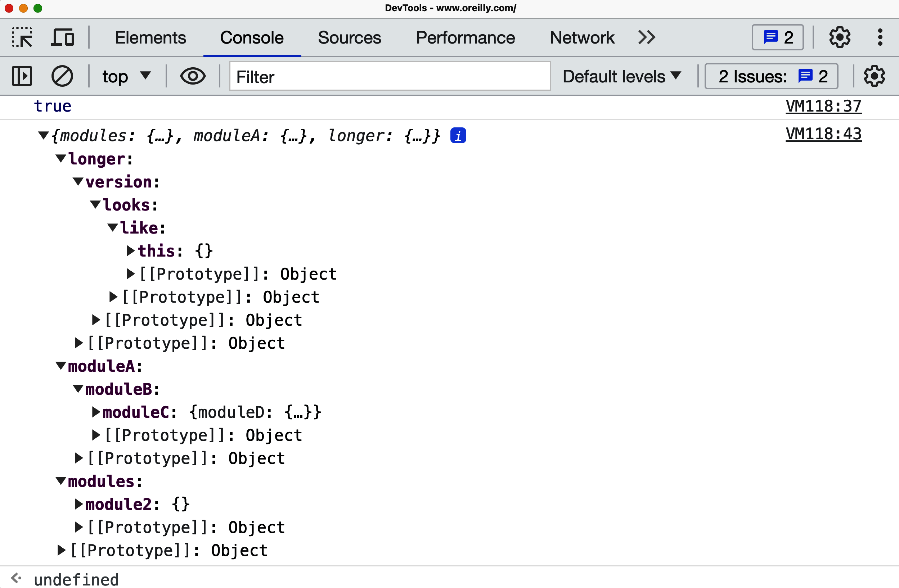Open the three-dot customize DevTools menu

click(x=880, y=37)
